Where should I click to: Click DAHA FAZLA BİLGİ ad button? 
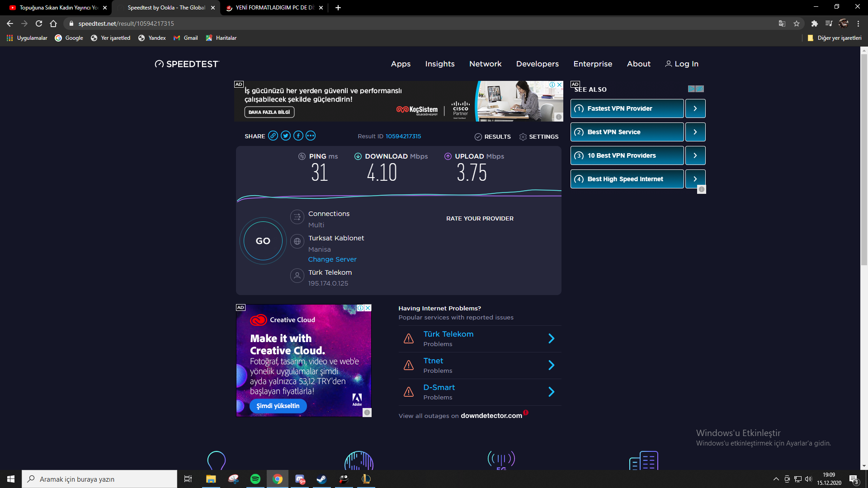click(x=269, y=112)
